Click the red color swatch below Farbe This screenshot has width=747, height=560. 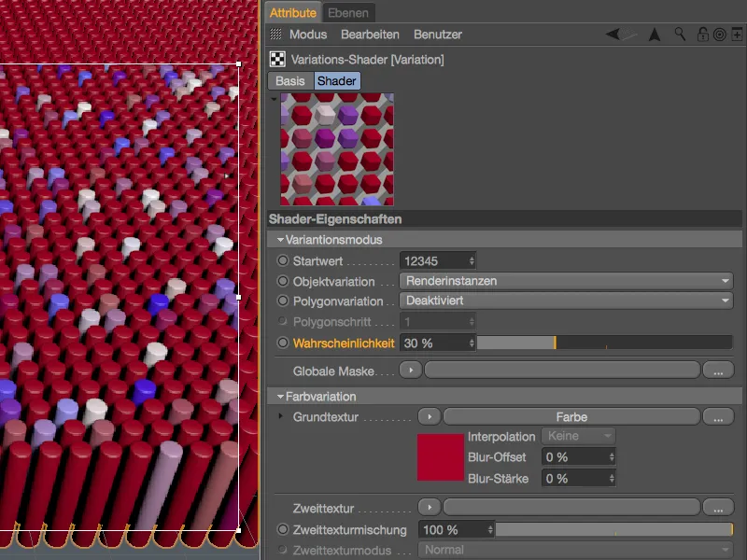pos(440,456)
